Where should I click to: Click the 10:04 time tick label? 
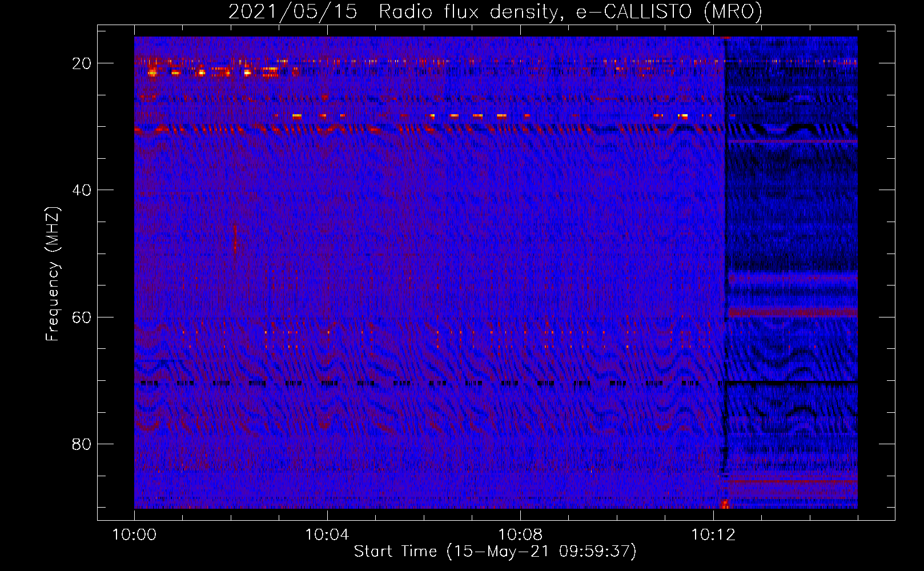pyautogui.click(x=327, y=535)
